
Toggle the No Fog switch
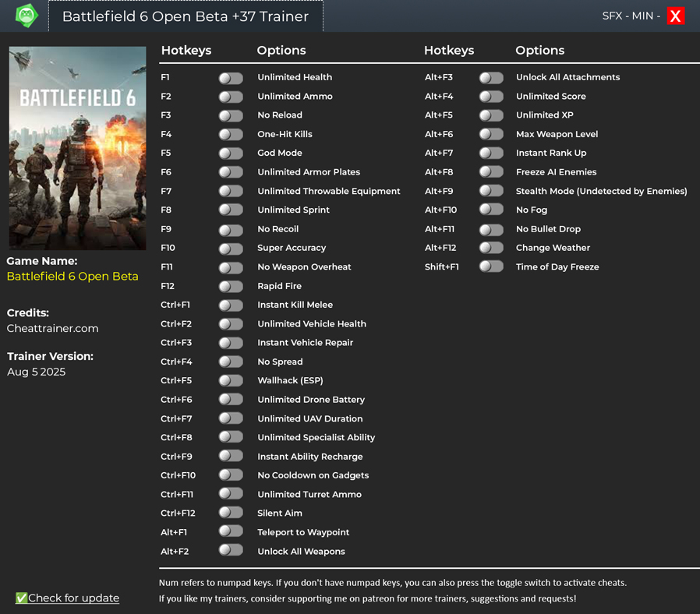(491, 210)
